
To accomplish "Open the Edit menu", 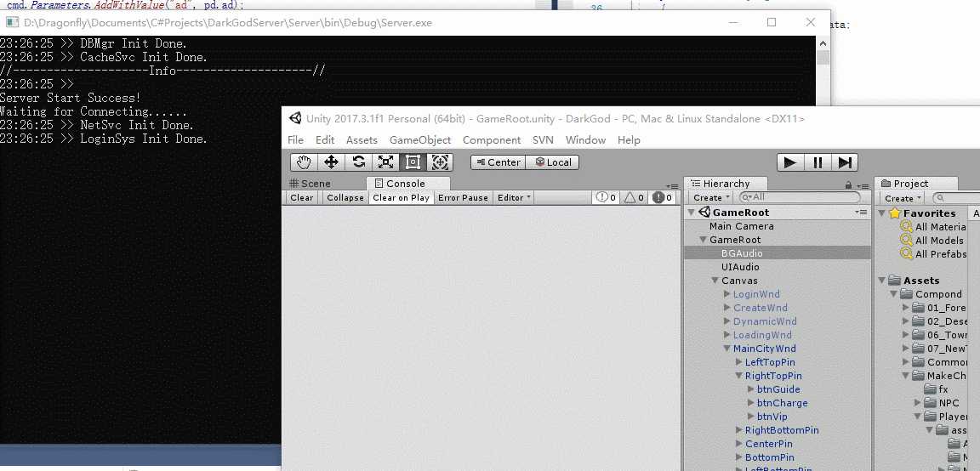I will (325, 140).
